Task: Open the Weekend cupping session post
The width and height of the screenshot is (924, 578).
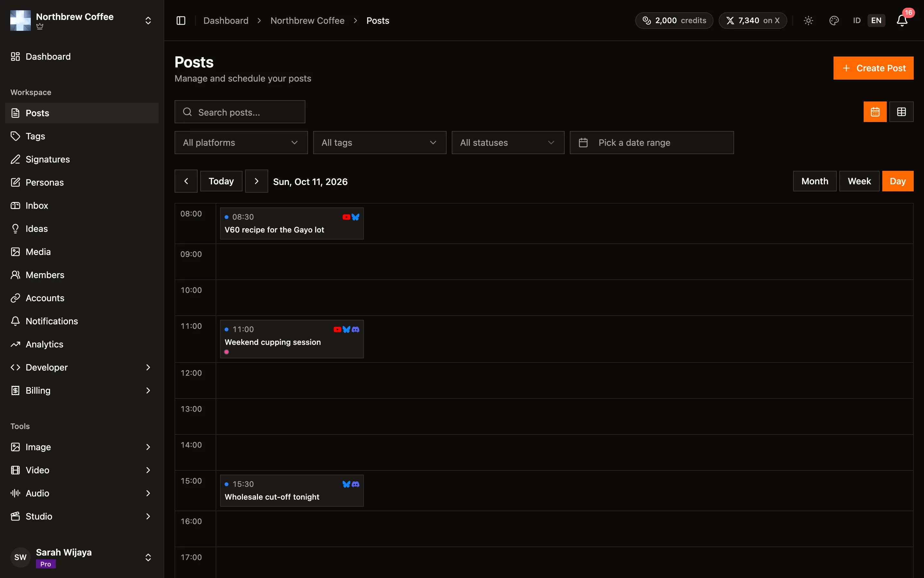Action: point(292,339)
